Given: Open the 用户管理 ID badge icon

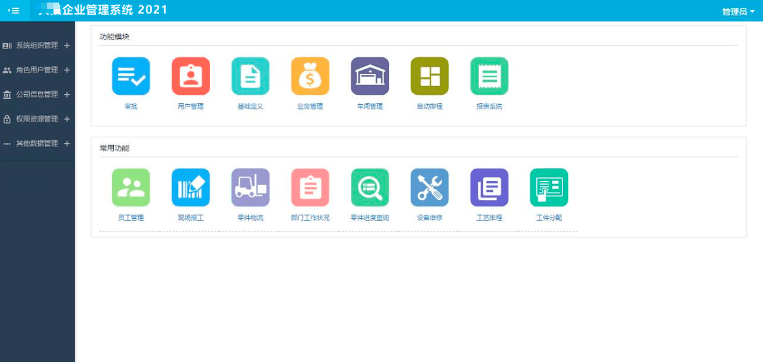Looking at the screenshot, I should tap(191, 76).
